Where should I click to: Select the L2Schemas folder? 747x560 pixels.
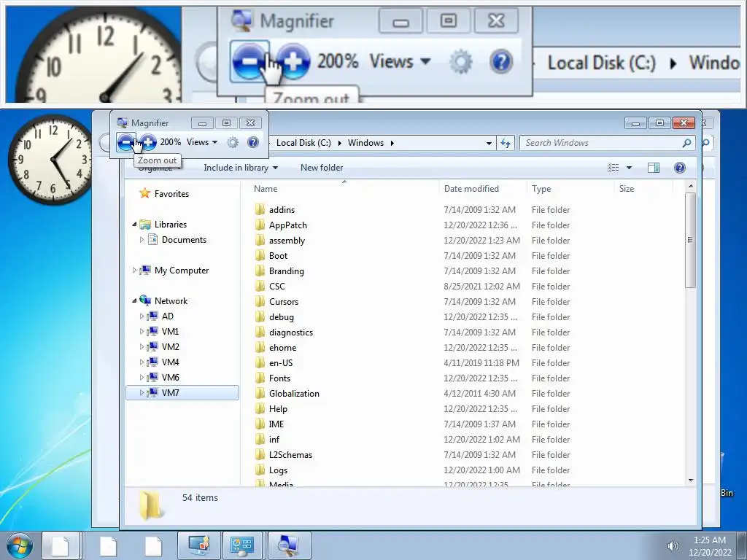(290, 455)
